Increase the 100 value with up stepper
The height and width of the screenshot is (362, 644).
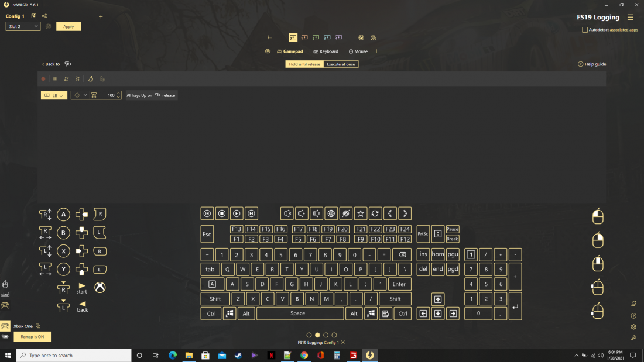(118, 94)
